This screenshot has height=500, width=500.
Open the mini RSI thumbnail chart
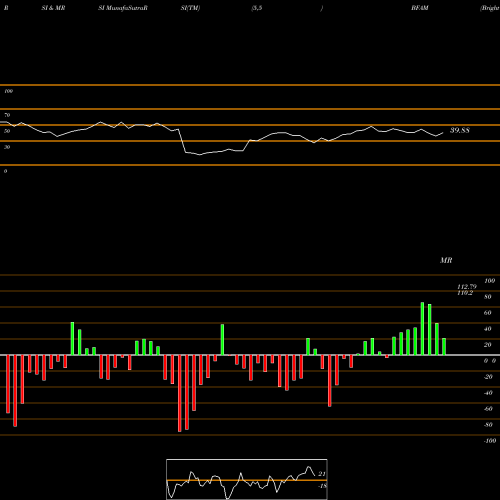click(247, 479)
